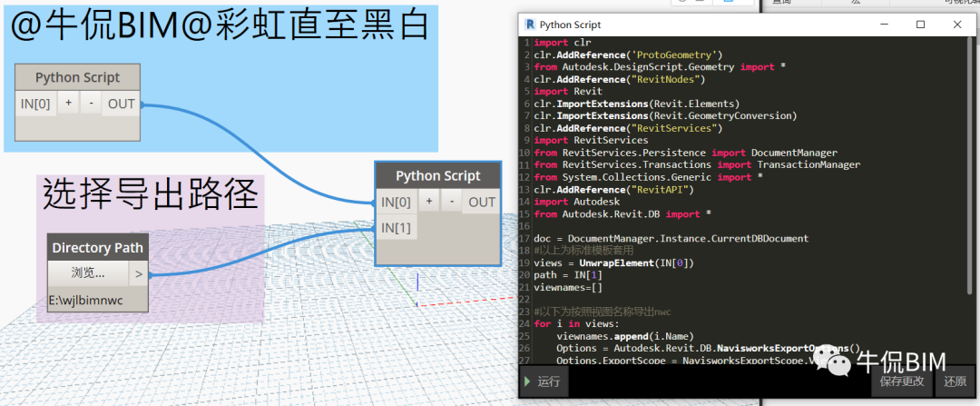Add an input port on top-left Python Script node

pyautogui.click(x=68, y=104)
